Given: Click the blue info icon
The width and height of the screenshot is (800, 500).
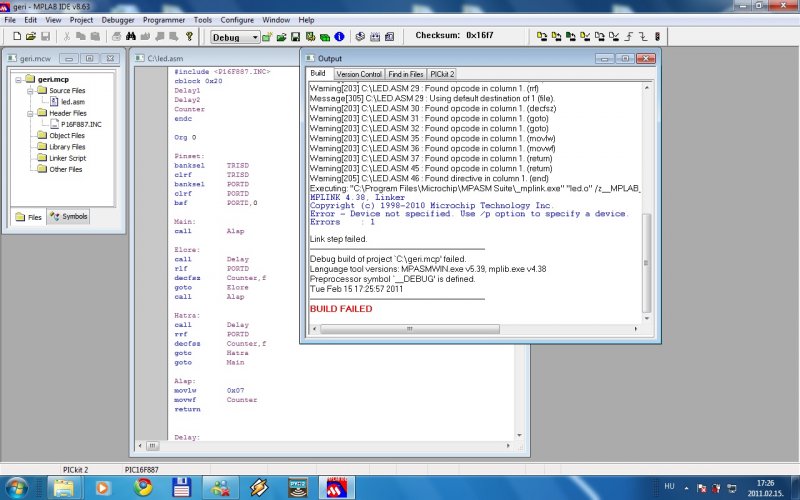Looking at the screenshot, I should 339,37.
